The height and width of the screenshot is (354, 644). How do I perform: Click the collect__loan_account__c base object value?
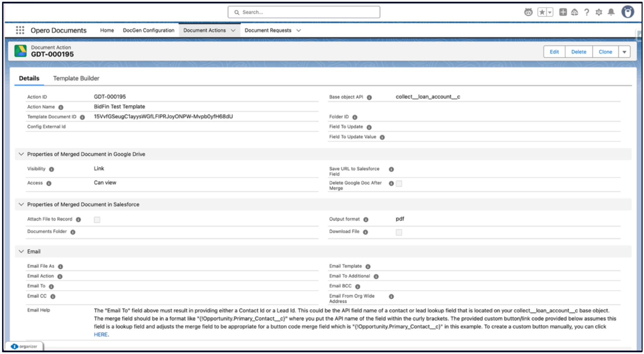pos(428,97)
